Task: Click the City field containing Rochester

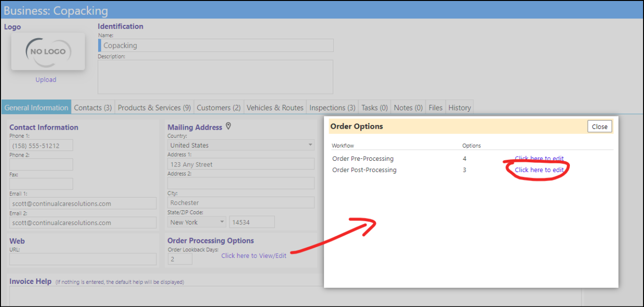Action: click(x=241, y=202)
